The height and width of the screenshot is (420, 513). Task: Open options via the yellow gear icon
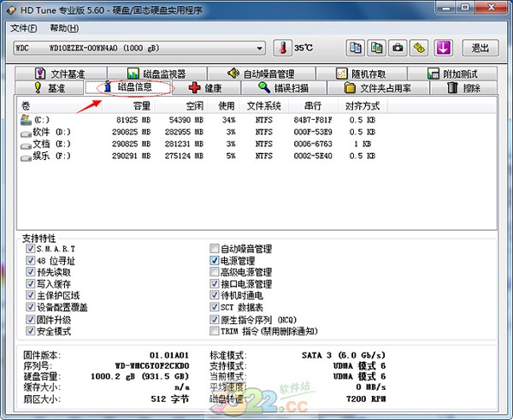pyautogui.click(x=419, y=48)
